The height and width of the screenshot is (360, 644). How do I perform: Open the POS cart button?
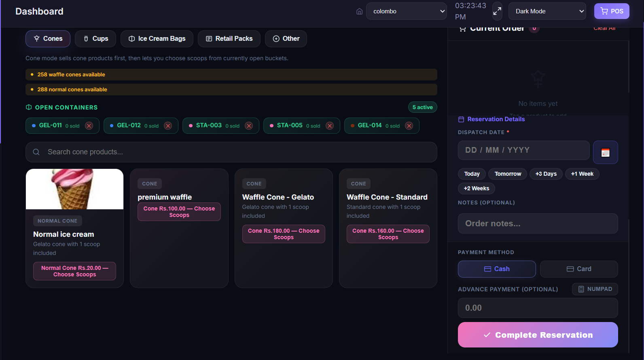pyautogui.click(x=612, y=11)
